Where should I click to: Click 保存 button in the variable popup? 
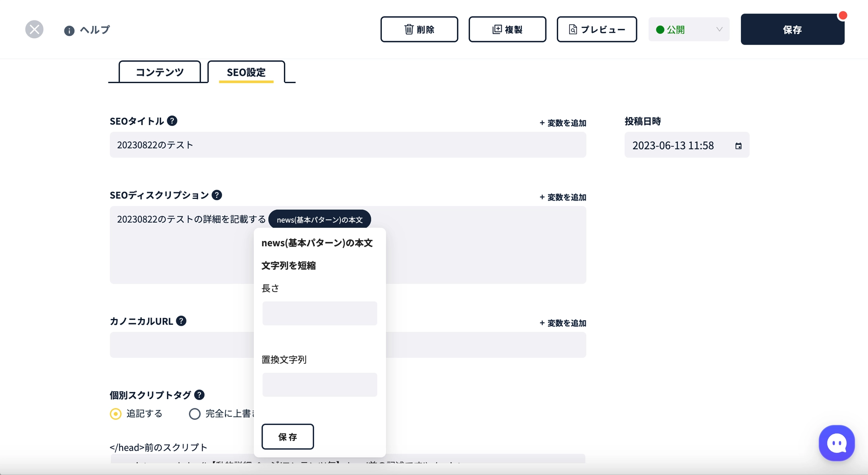tap(288, 436)
